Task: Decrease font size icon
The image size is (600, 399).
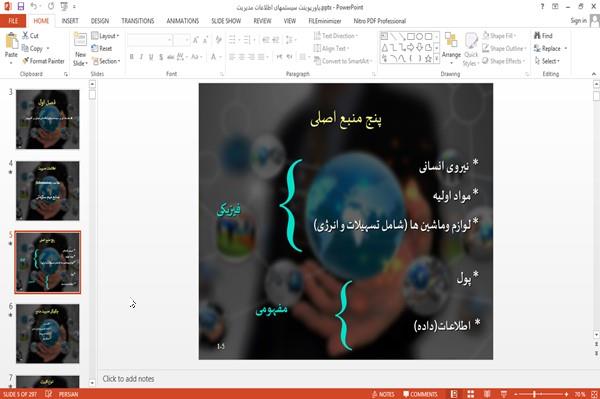Action: tap(205, 40)
